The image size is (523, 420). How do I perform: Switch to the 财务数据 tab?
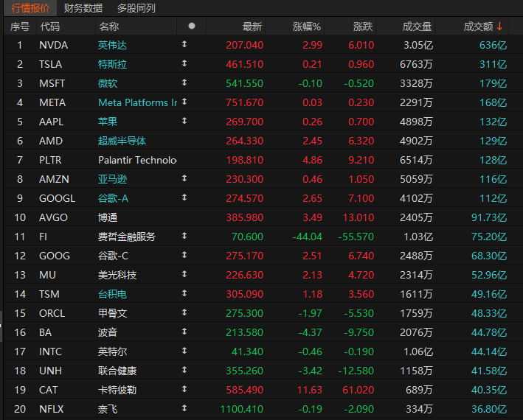[x=83, y=8]
